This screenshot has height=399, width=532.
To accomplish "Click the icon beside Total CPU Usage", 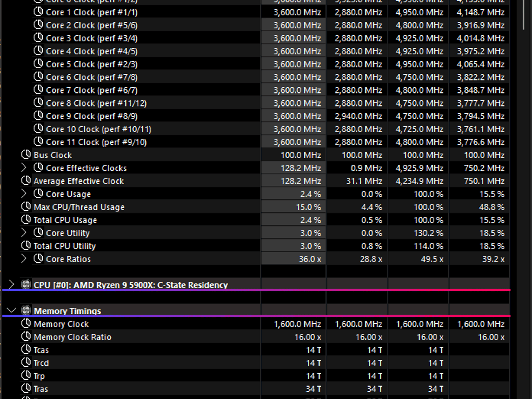I will click(x=26, y=220).
